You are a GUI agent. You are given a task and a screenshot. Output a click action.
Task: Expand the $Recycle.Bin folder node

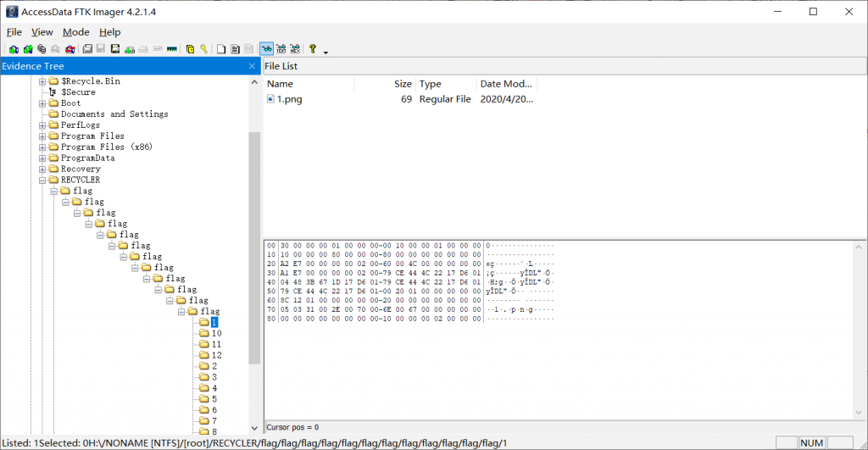[x=42, y=81]
